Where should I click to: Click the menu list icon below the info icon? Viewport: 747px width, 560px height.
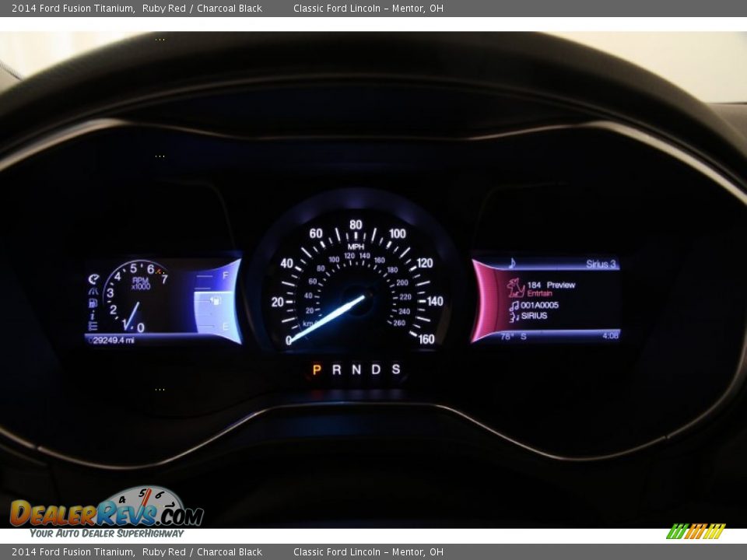[93, 327]
